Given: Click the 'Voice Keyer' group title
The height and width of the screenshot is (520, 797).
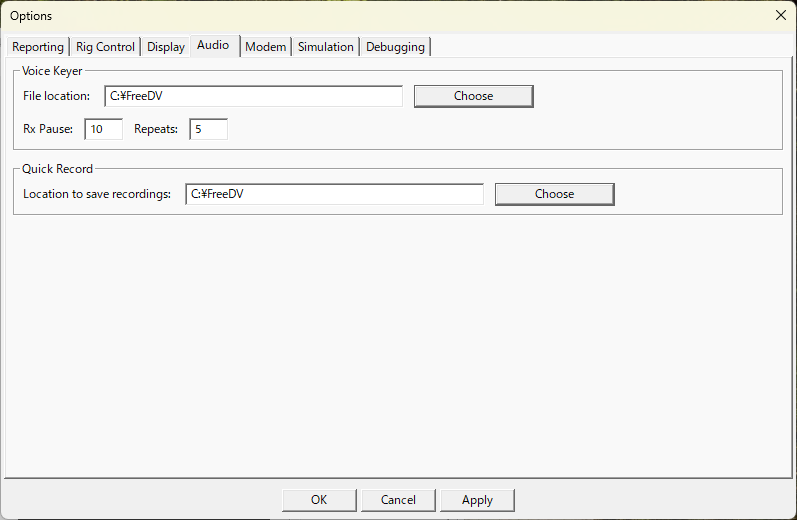Looking at the screenshot, I should pyautogui.click(x=52, y=71).
